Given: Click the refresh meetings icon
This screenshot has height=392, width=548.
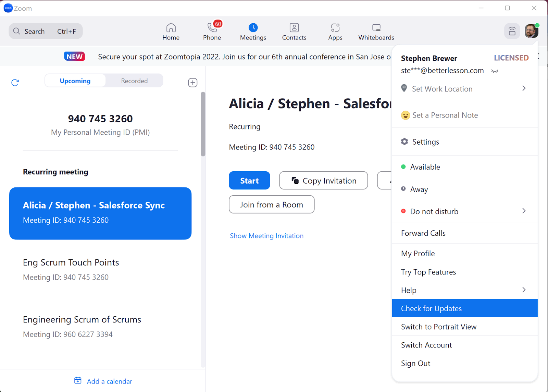Looking at the screenshot, I should point(15,83).
